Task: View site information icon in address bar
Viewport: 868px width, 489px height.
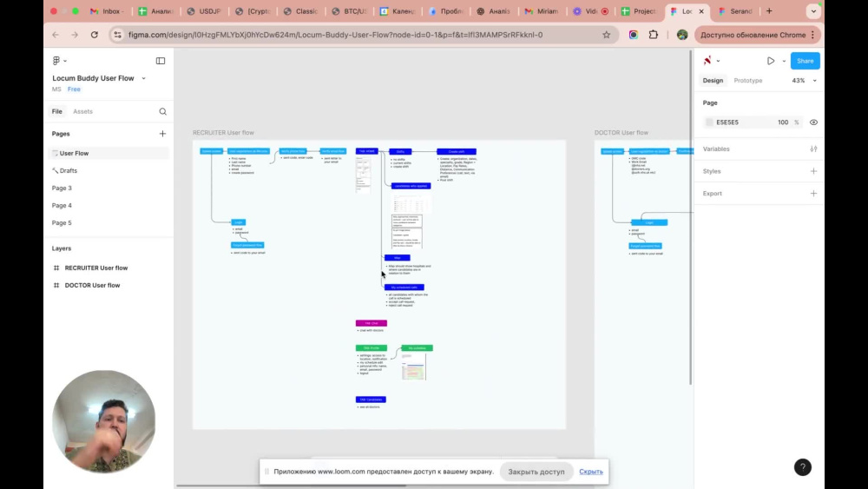Action: click(117, 35)
